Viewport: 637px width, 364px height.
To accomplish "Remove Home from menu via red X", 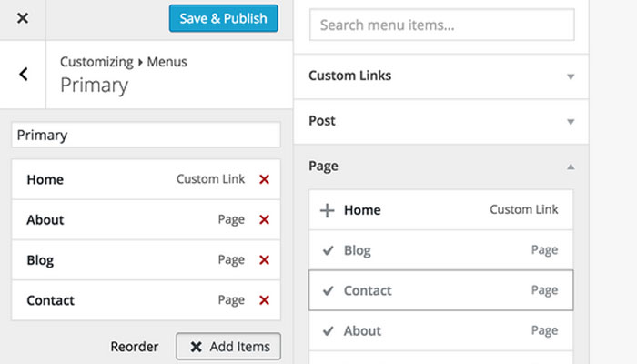I will click(x=264, y=179).
